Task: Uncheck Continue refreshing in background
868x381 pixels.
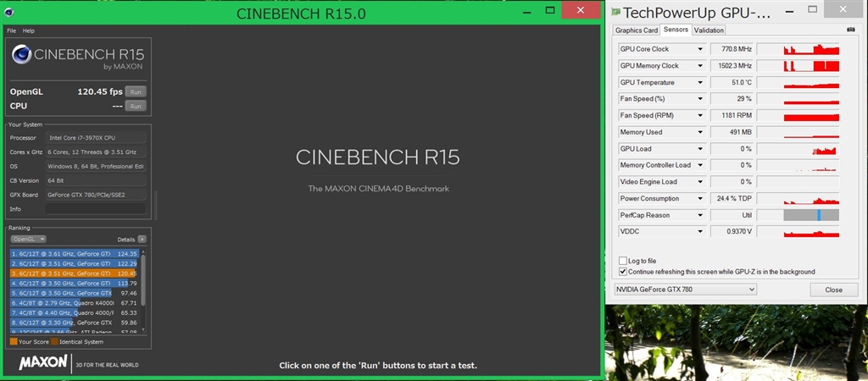Action: click(623, 272)
